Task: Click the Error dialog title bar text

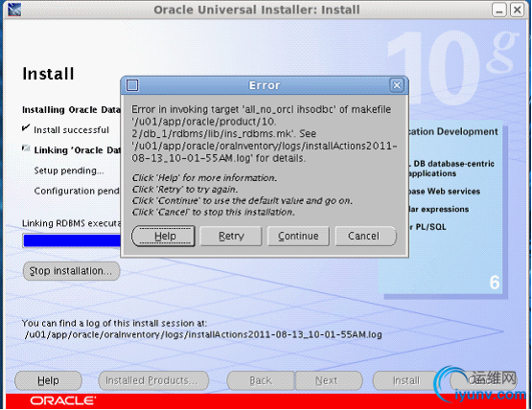Action: coord(265,85)
